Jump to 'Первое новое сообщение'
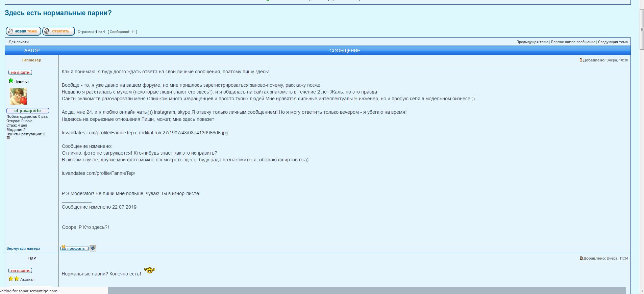This screenshot has height=294, width=644. [x=573, y=42]
